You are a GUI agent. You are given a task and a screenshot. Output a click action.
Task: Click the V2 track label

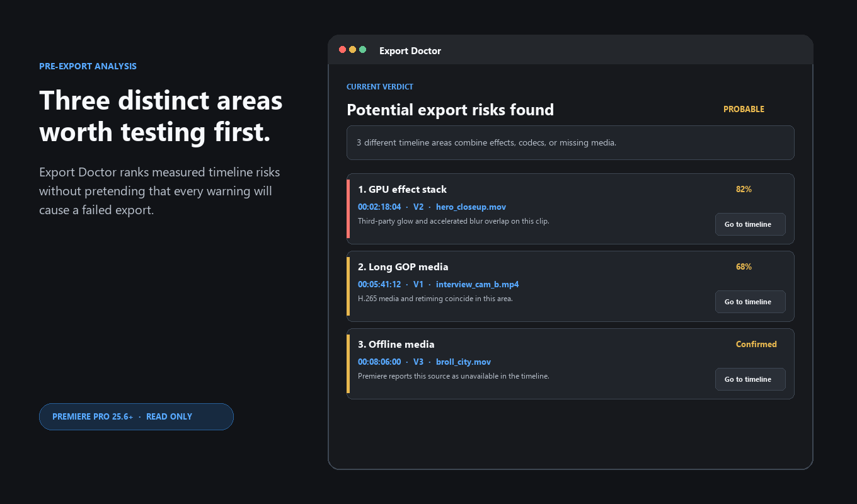point(418,207)
